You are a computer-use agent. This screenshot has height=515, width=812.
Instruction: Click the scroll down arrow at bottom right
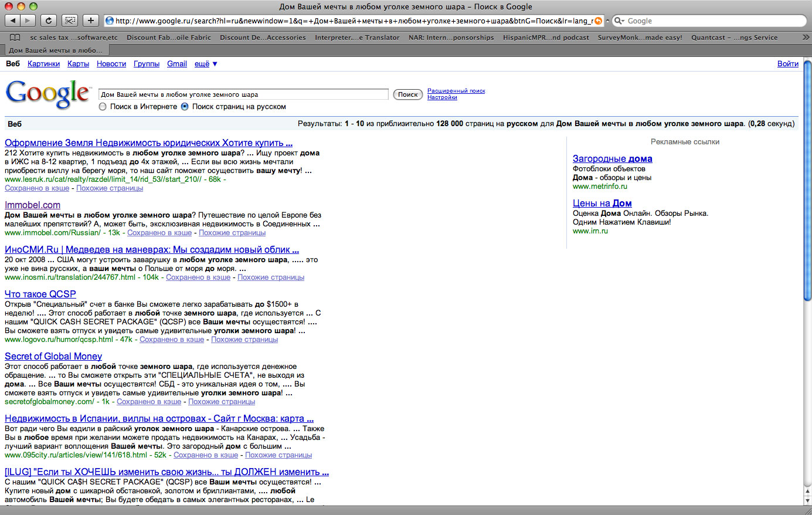click(807, 500)
